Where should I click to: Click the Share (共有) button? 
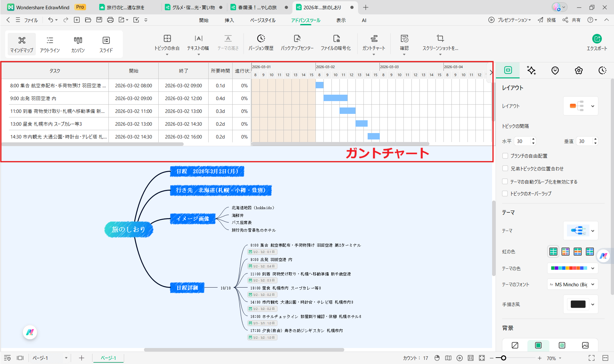click(x=572, y=20)
